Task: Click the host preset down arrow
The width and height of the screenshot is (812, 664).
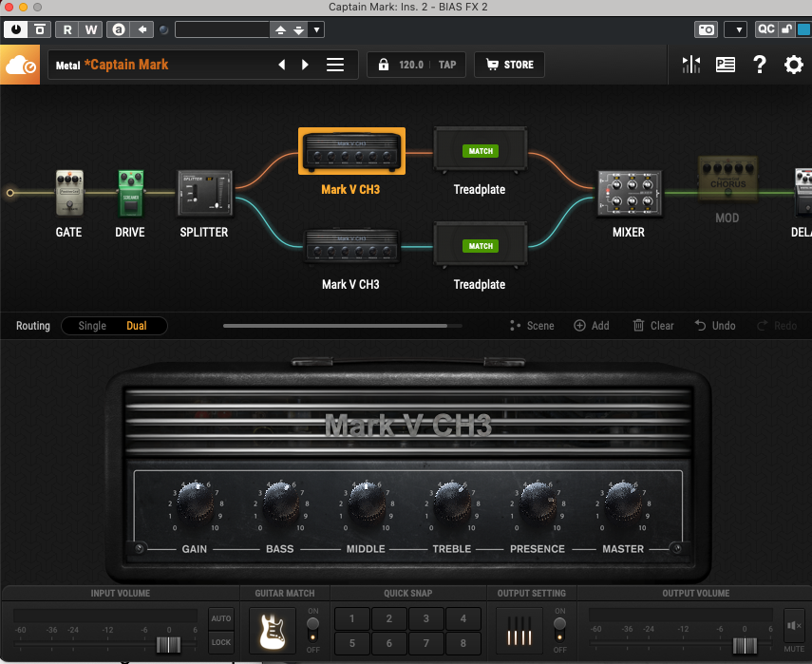Action: (299, 29)
